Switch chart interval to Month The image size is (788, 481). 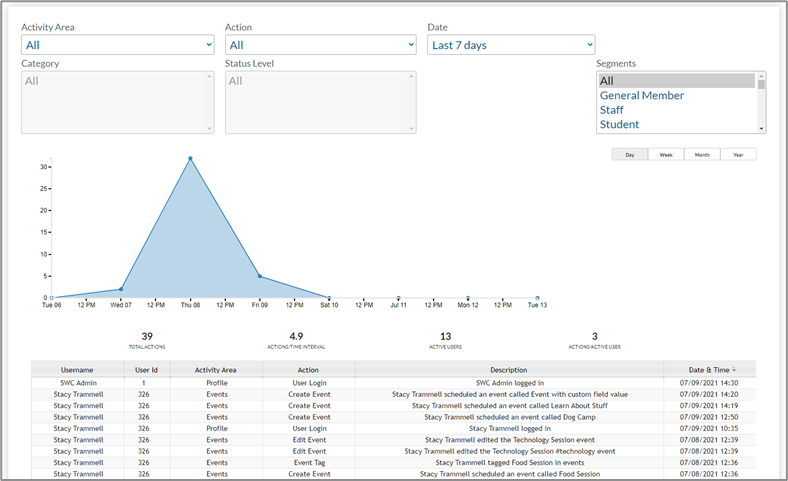pos(702,155)
